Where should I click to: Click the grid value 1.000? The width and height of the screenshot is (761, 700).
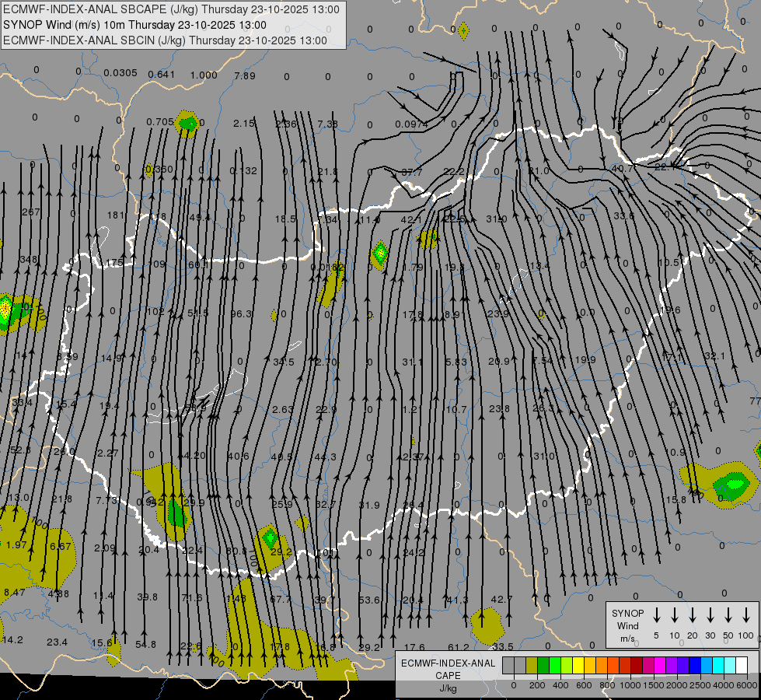tap(204, 75)
